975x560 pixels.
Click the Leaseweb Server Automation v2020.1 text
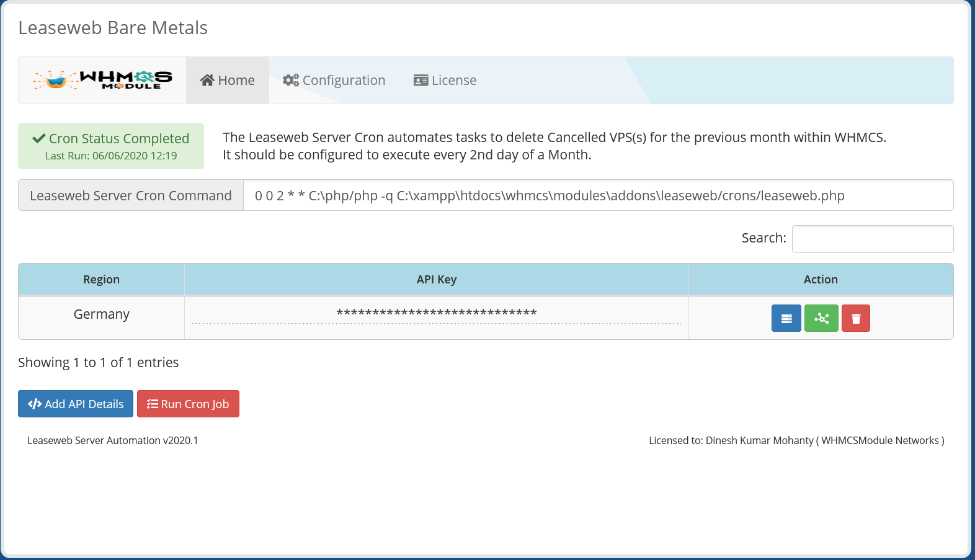tap(113, 440)
